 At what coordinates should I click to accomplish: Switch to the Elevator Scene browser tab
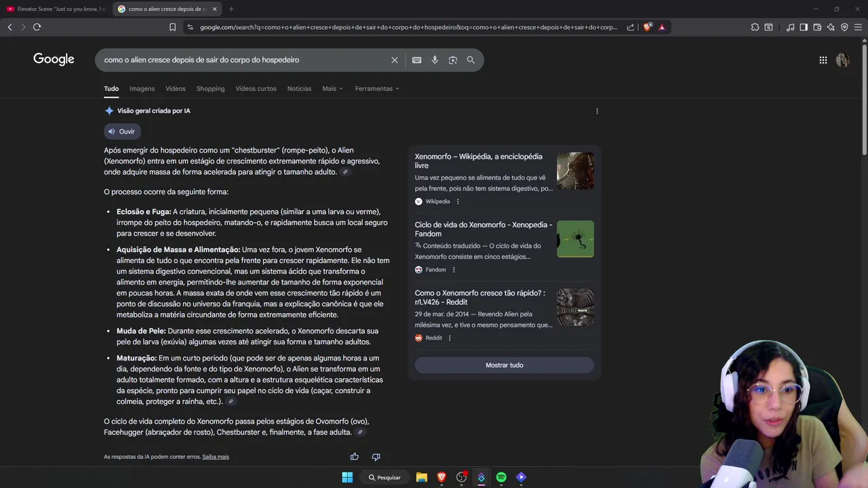56,9
